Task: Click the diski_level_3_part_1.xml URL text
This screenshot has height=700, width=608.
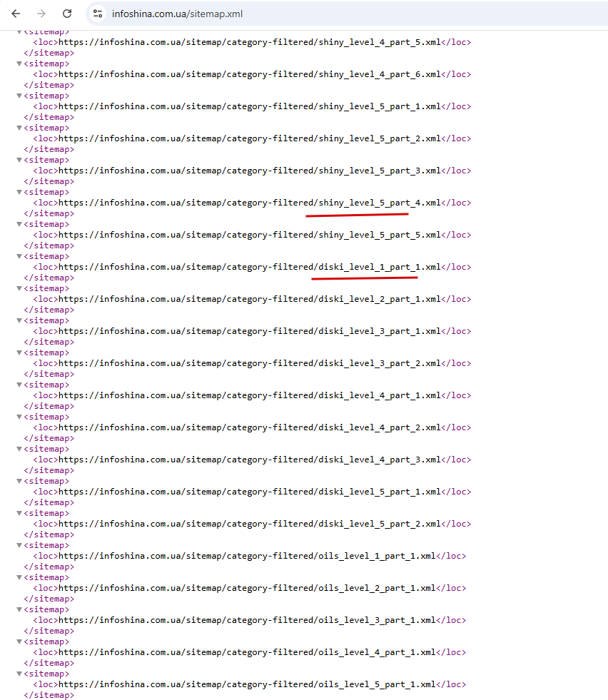Action: pyautogui.click(x=250, y=332)
